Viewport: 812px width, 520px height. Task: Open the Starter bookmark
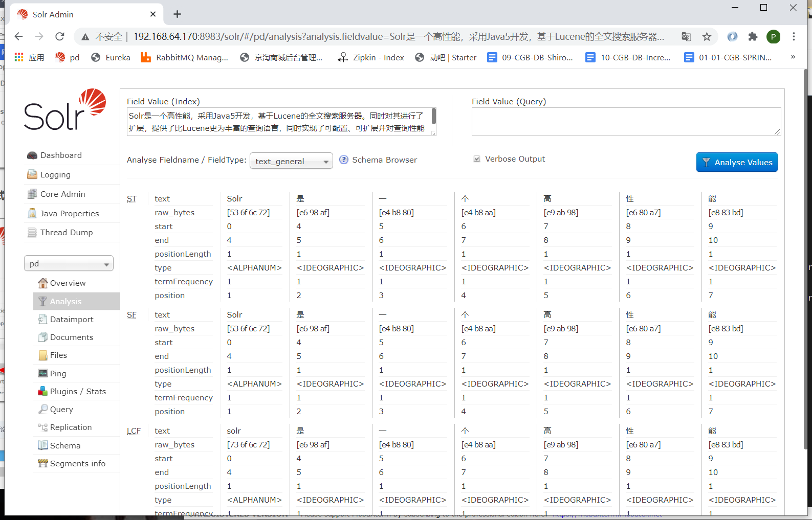(446, 57)
